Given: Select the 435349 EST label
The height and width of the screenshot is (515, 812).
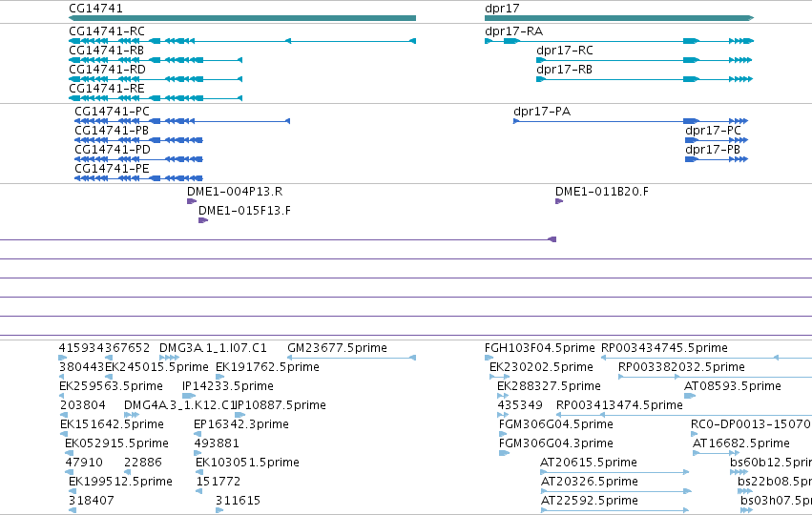Looking at the screenshot, I should [520, 405].
